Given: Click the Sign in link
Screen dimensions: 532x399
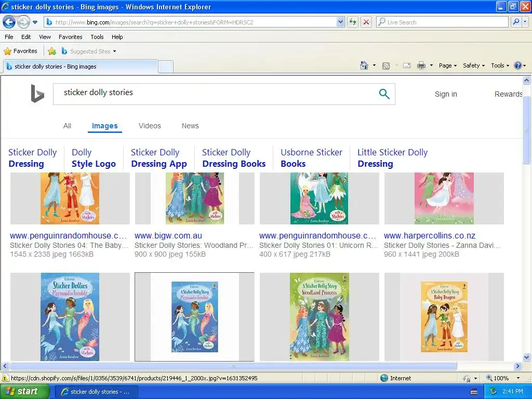Looking at the screenshot, I should 446,95.
